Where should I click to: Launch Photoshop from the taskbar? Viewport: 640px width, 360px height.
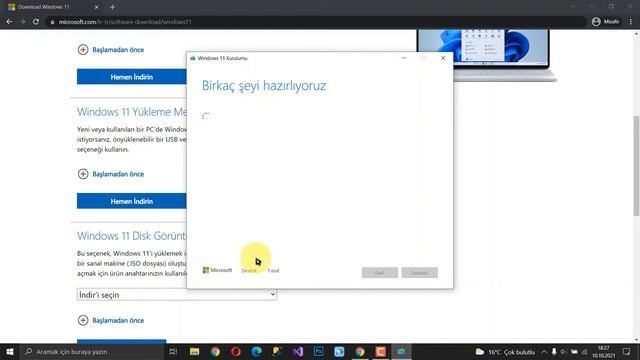pyautogui.click(x=318, y=351)
